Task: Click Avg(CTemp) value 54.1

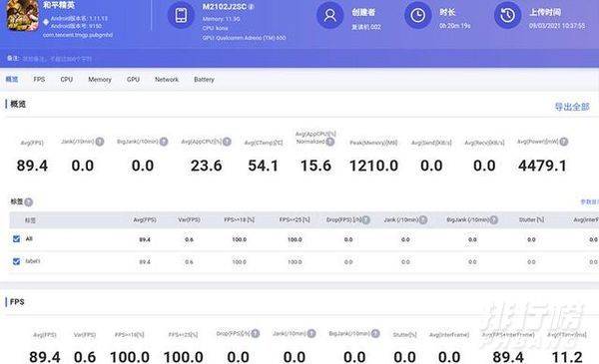Action: pyautogui.click(x=264, y=166)
